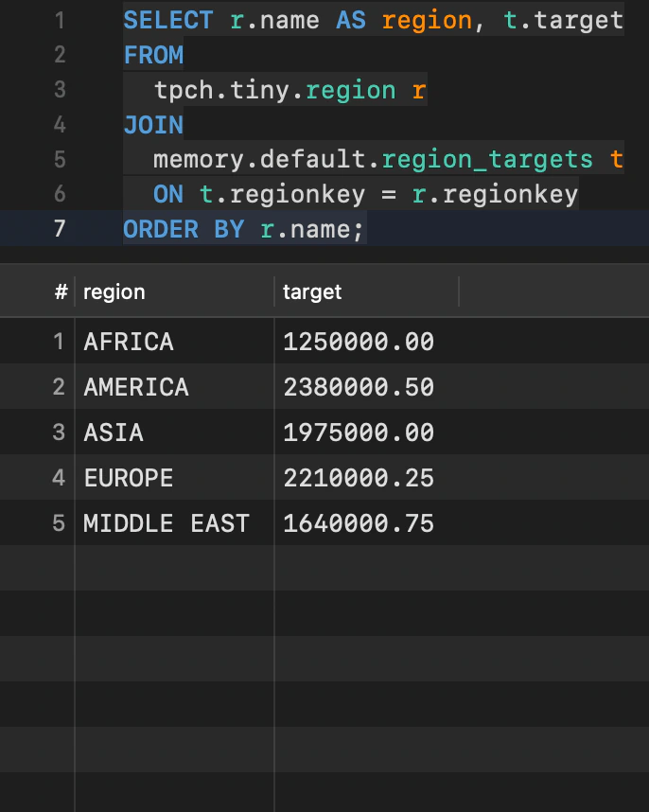Click the FROM keyword in editor
This screenshot has width=649, height=812.
(153, 55)
